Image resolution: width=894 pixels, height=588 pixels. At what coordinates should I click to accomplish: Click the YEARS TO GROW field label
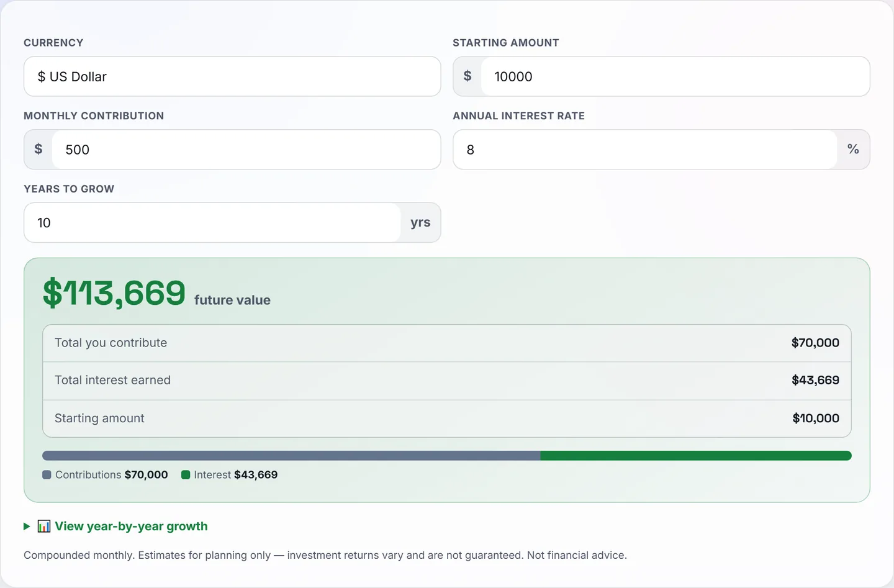click(x=69, y=189)
